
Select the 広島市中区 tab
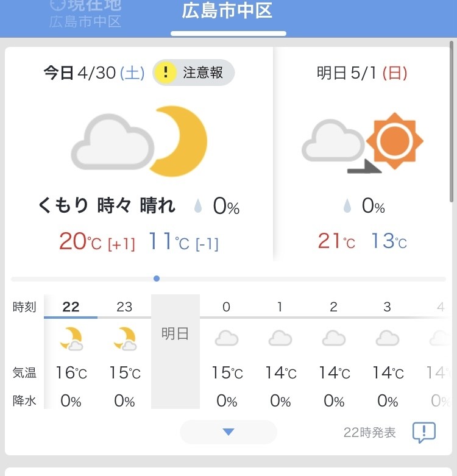[228, 11]
